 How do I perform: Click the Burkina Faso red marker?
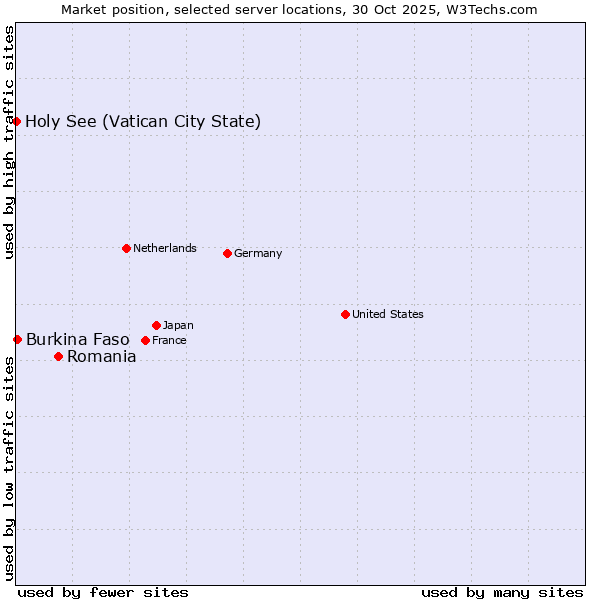click(17, 339)
